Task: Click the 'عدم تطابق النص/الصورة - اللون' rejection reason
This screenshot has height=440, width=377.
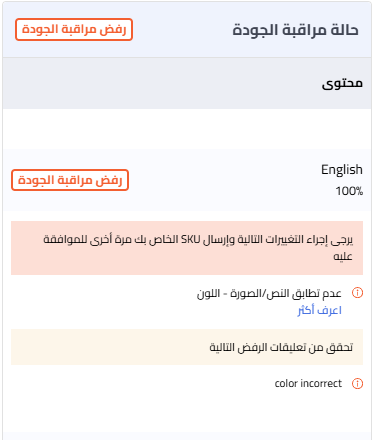Action: click(x=269, y=294)
